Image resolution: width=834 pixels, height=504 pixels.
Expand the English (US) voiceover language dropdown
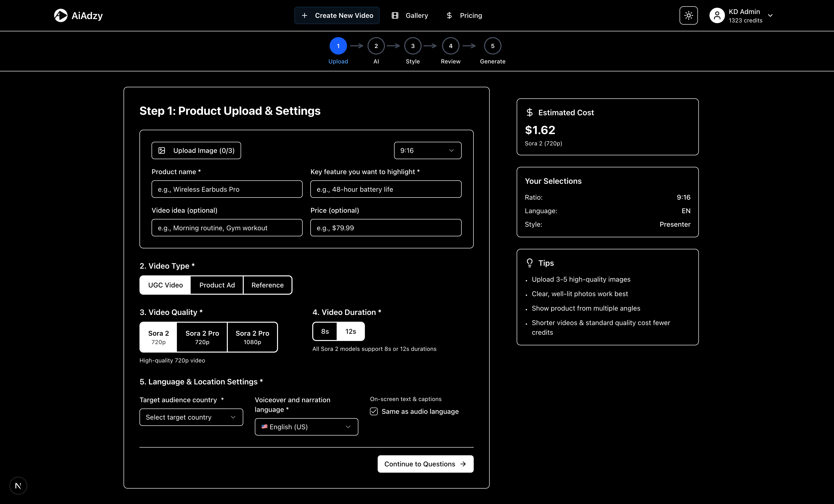point(306,427)
